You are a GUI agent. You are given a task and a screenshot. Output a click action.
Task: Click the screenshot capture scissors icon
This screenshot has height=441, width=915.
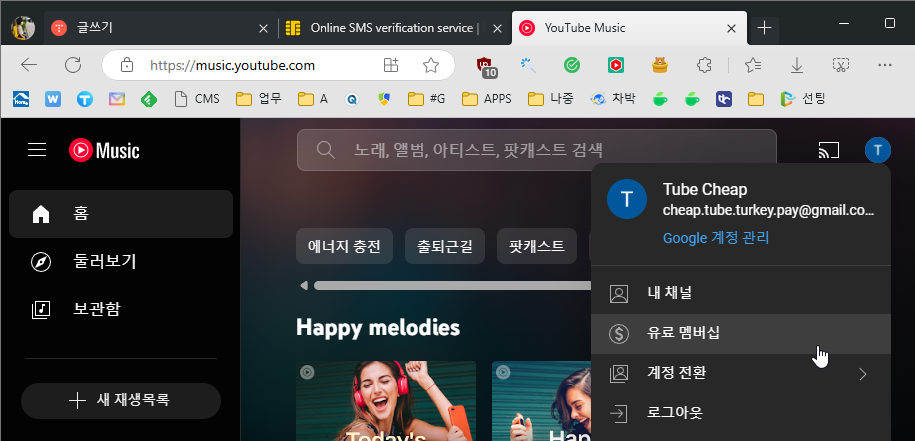pos(841,65)
